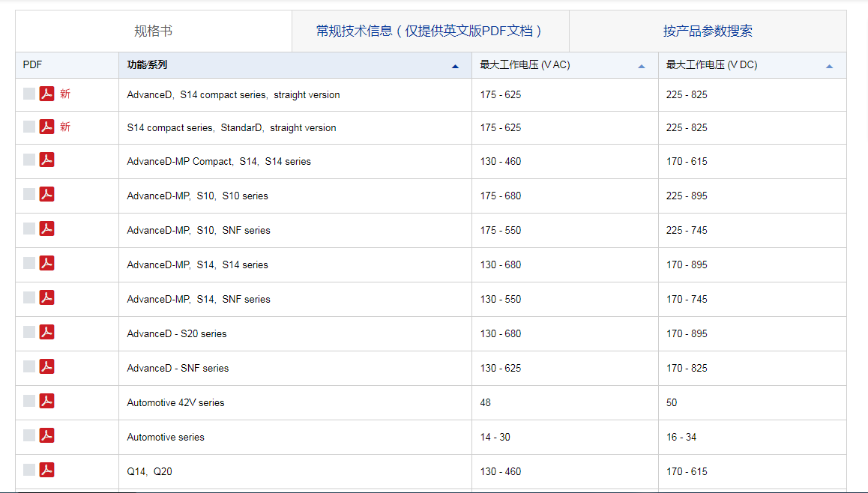
Task: Open PDF icon for AdvanceD S14 compact series
Action: point(46,94)
